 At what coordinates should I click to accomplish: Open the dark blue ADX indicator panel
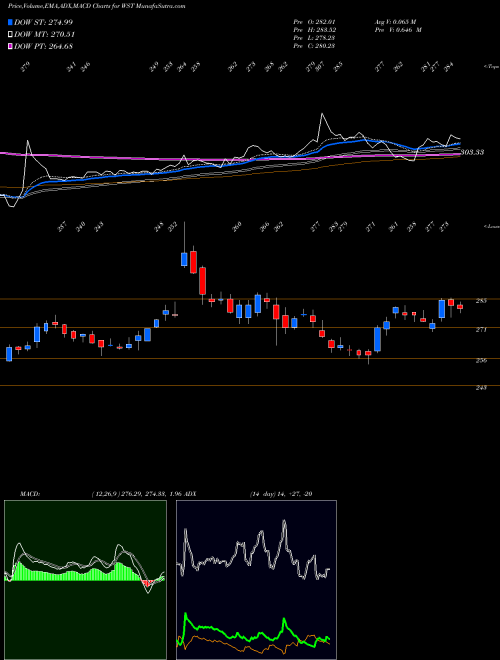(256, 580)
